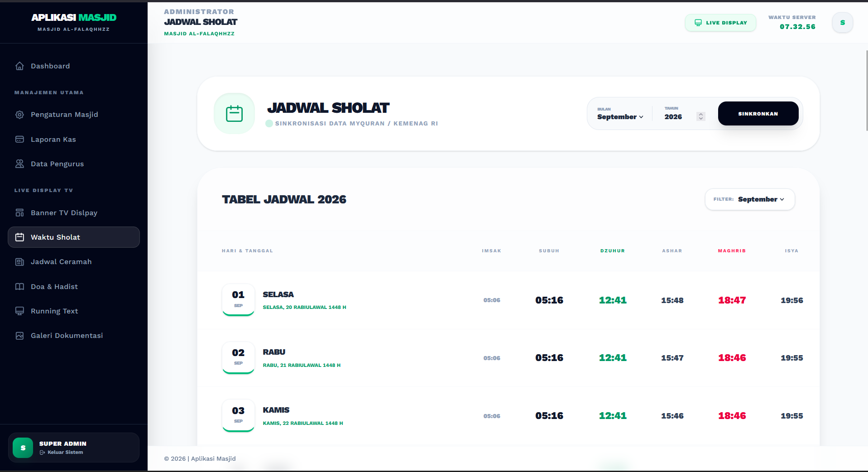
Task: Click the 03 Sep date badge
Action: tap(238, 416)
